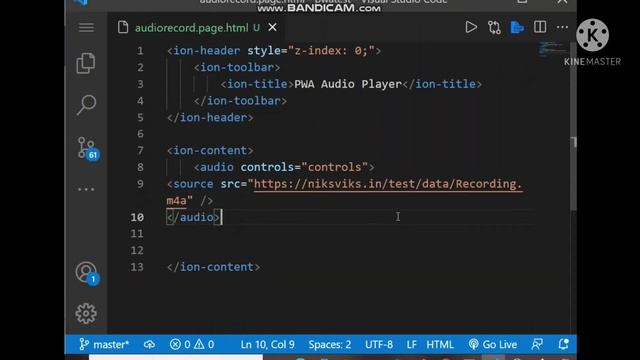Click the z-index style value on line 1
Screen dimensions: 640x360
coord(331,51)
